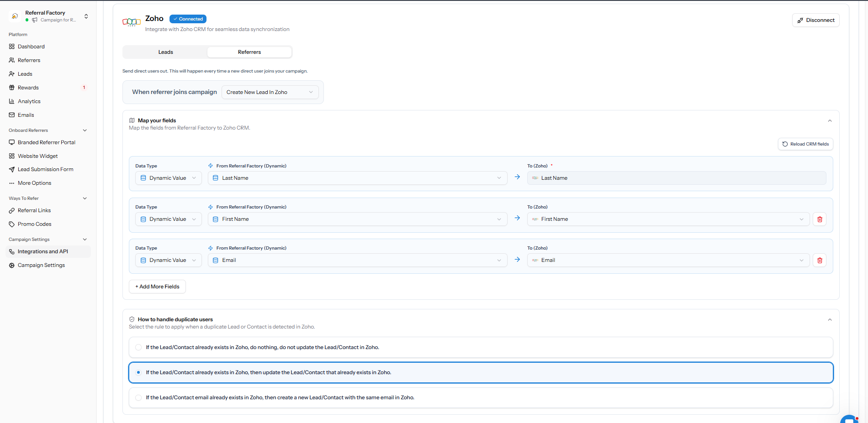Open the Dashboard page icon
868x423 pixels.
[x=12, y=47]
